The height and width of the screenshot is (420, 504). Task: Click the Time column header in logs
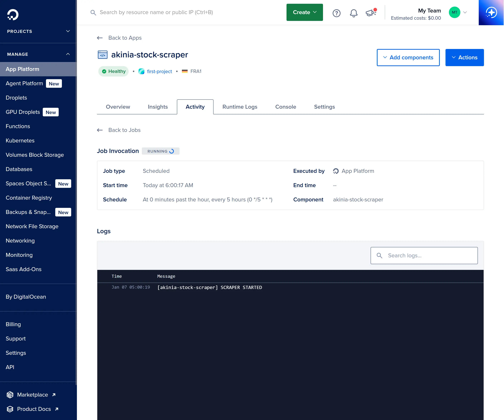click(117, 276)
